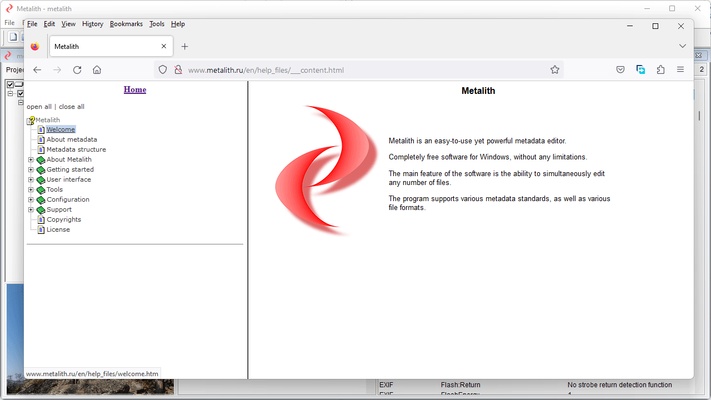
Task: Close the Metalith browser tab
Action: coord(164,46)
